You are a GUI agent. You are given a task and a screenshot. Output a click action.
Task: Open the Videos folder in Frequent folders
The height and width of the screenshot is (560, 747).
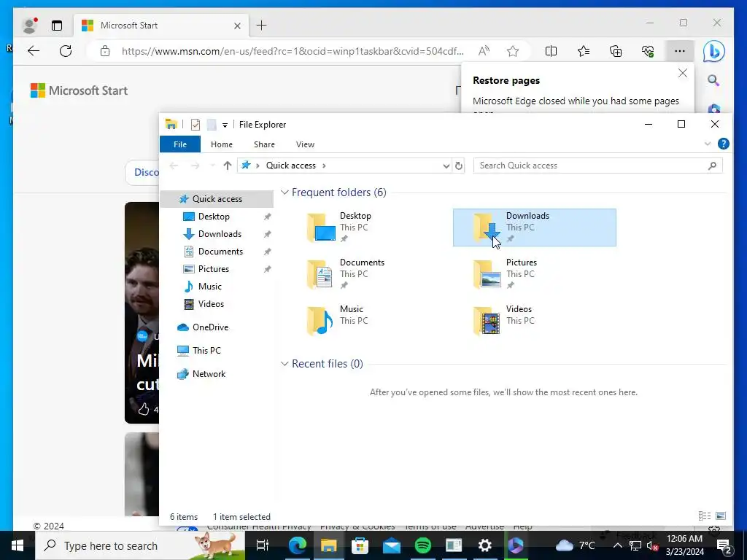point(534,321)
